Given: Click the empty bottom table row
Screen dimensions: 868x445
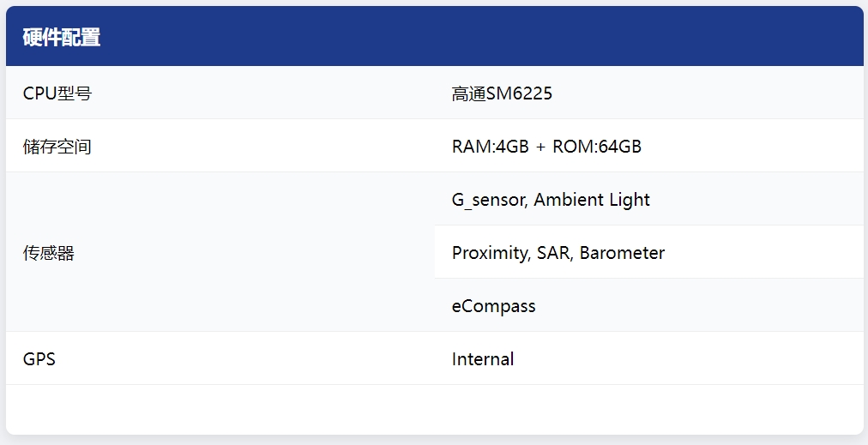Looking at the screenshot, I should point(435,410).
